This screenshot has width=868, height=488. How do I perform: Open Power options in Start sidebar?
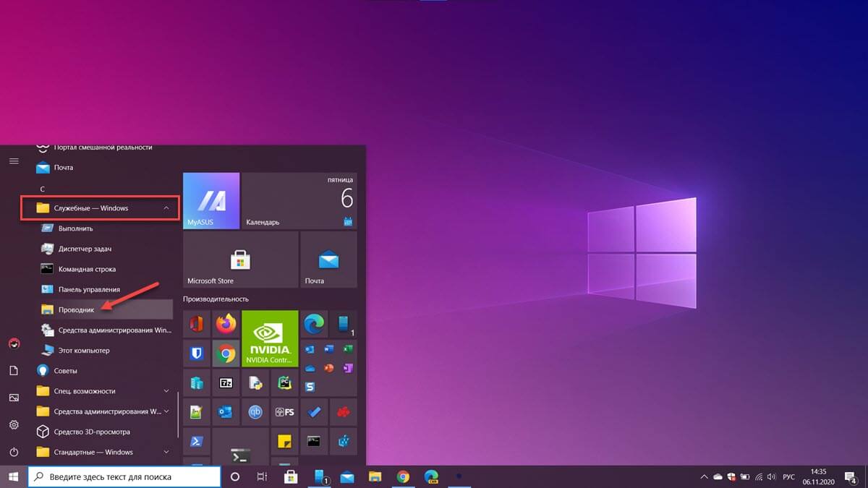(14, 452)
